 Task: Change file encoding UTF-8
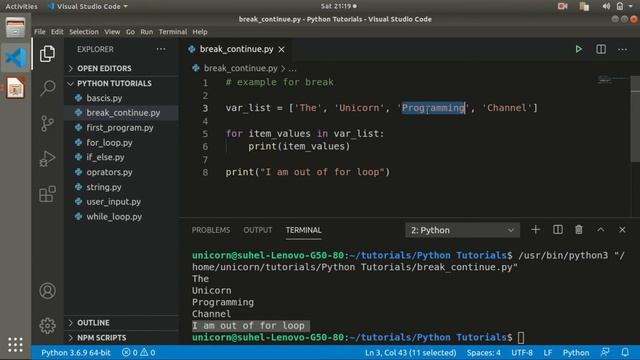tap(522, 352)
